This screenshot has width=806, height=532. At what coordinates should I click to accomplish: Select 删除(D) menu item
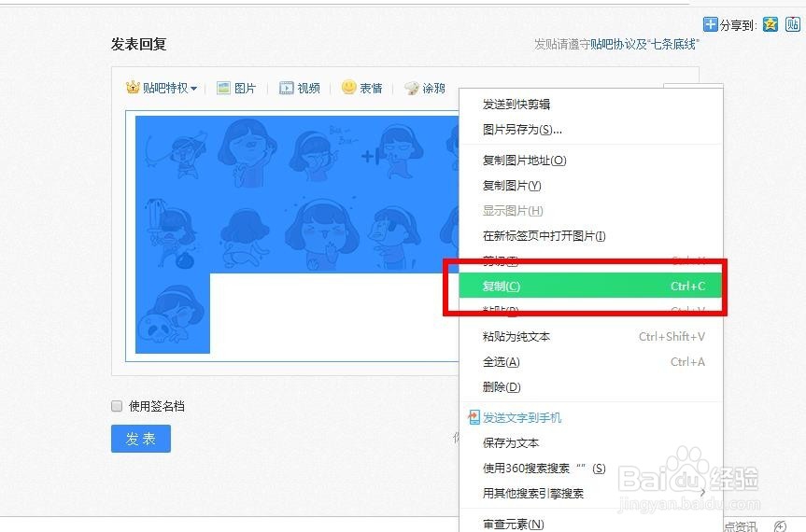click(591, 386)
